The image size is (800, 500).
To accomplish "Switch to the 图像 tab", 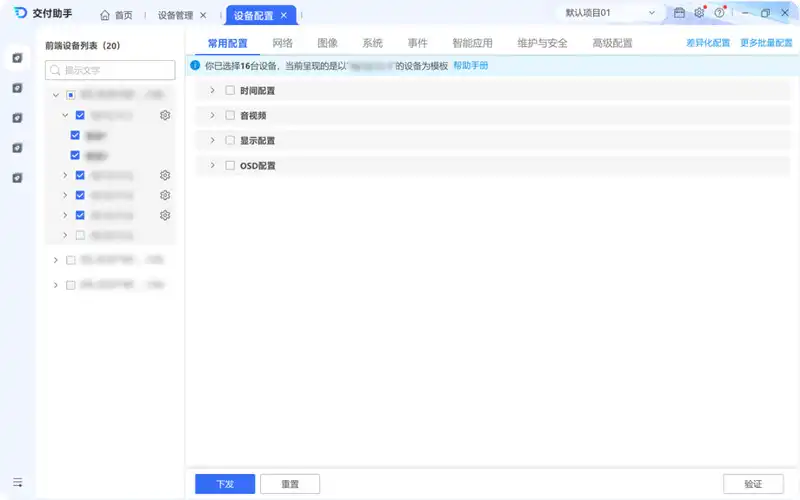I will point(328,43).
